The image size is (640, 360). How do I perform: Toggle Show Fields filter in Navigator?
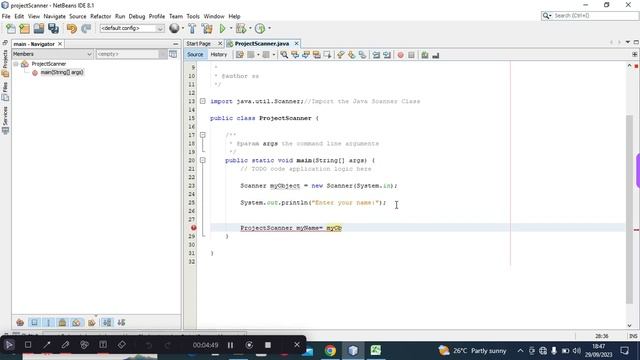(x=34, y=322)
